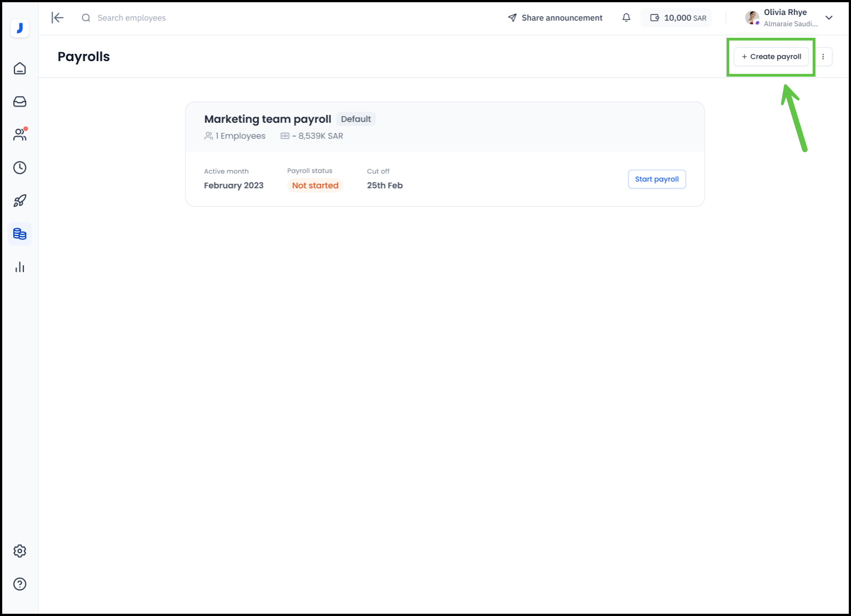The image size is (851, 616).
Task: Open the rocket icon in sidebar
Action: [20, 201]
